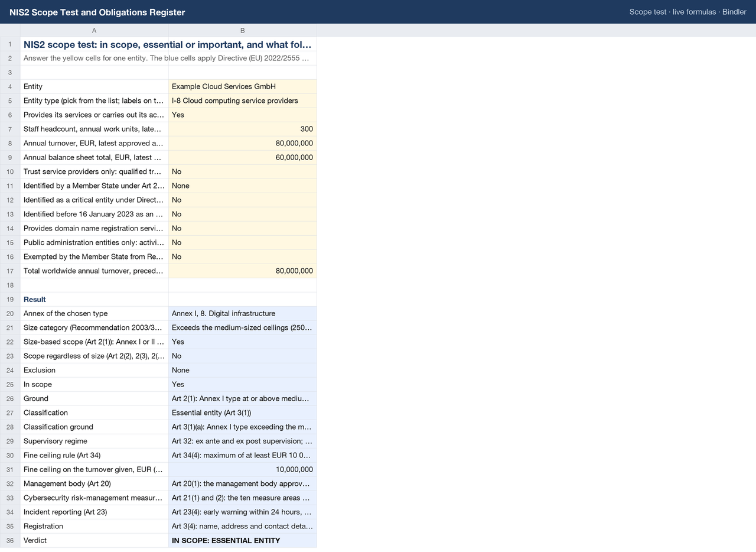Click the 'IN SCOPE: ESSENTIAL ENTITY' verdict cell

click(x=243, y=540)
